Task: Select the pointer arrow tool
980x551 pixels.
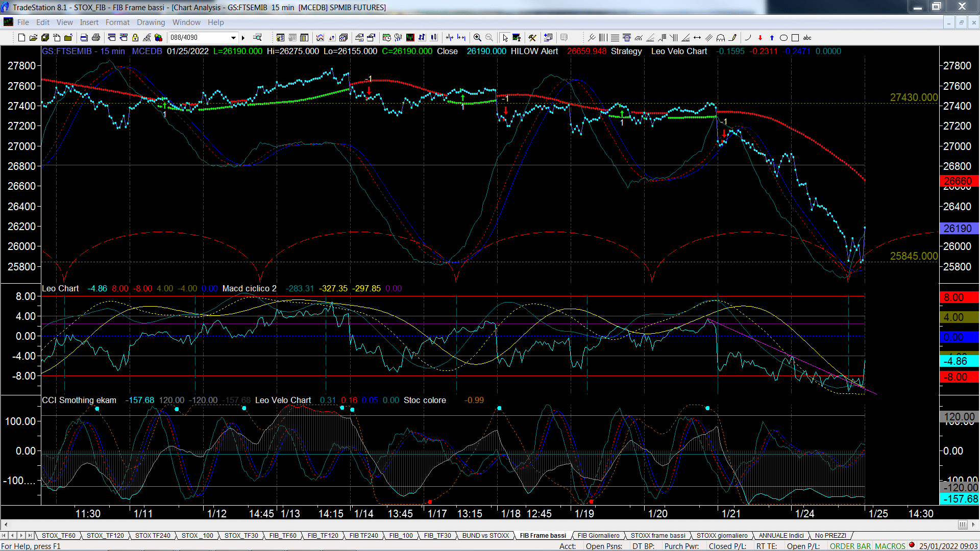Action: tap(505, 38)
